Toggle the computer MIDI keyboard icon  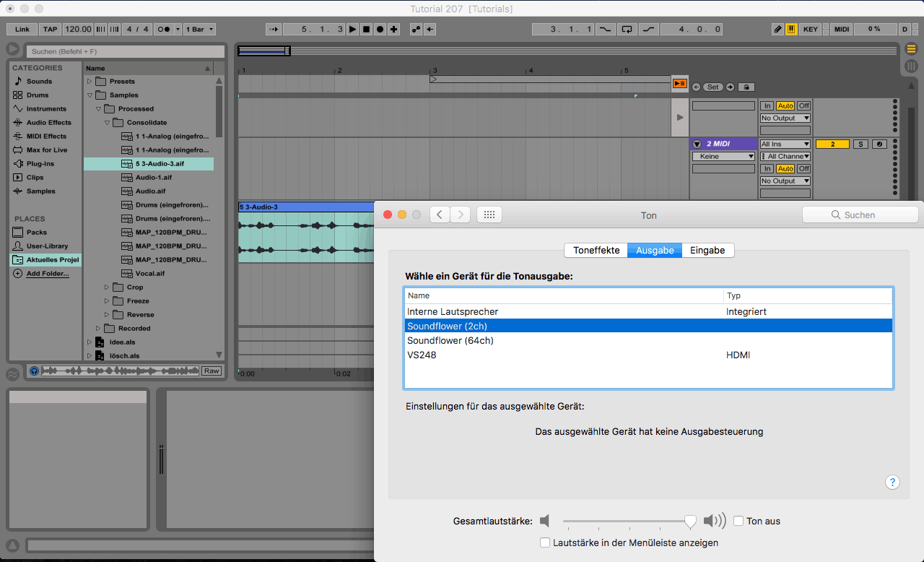coord(791,30)
